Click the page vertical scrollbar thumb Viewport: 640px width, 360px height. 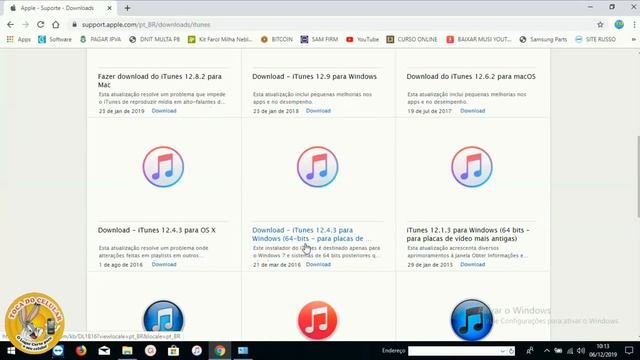[x=637, y=177]
